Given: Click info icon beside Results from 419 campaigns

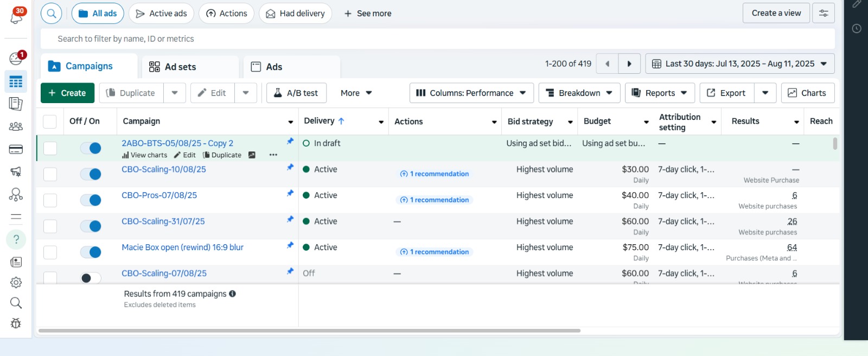Looking at the screenshot, I should click(232, 294).
